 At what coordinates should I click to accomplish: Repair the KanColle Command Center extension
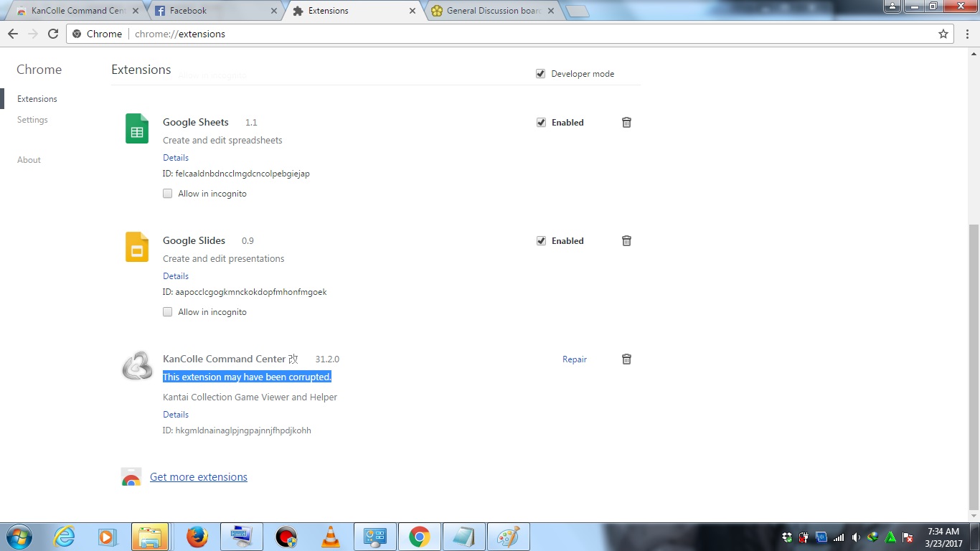[575, 359]
